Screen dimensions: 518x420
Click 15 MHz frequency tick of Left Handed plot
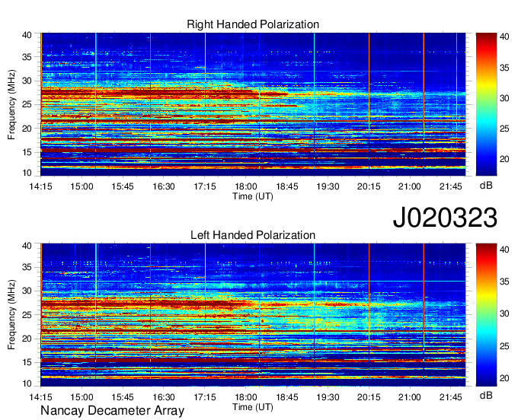[27, 363]
